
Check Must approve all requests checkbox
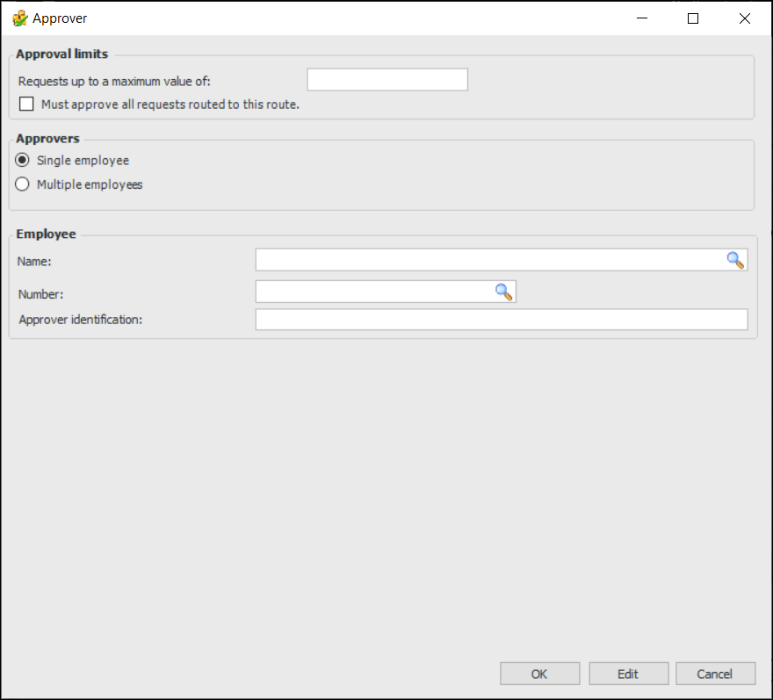(x=26, y=104)
